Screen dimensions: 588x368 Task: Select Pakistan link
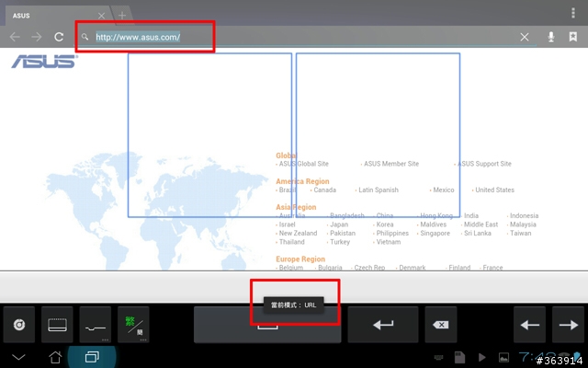tap(343, 233)
